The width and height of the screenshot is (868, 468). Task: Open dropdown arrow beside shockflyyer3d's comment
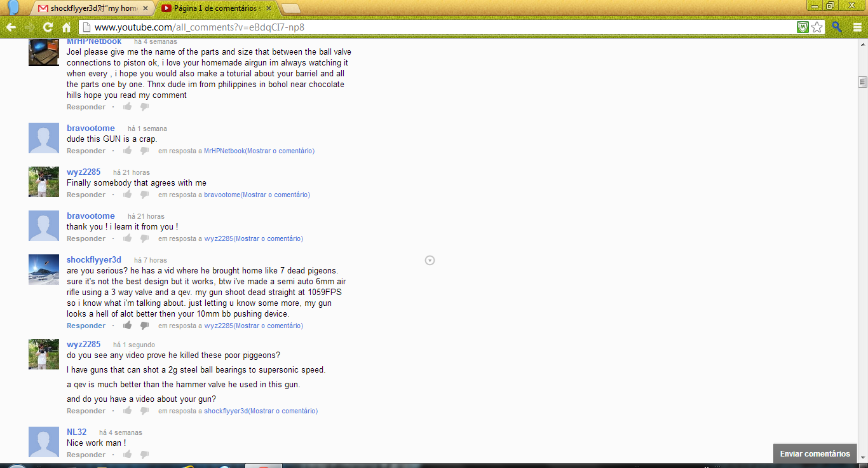click(430, 260)
